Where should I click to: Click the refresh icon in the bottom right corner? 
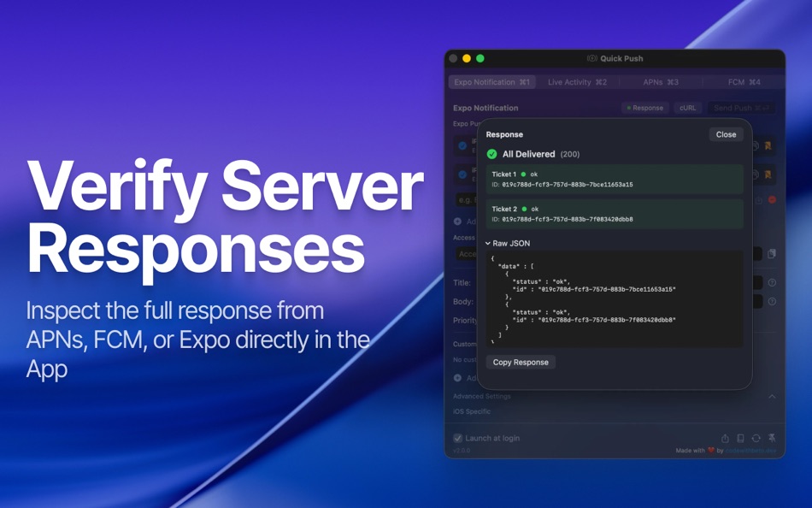click(756, 438)
